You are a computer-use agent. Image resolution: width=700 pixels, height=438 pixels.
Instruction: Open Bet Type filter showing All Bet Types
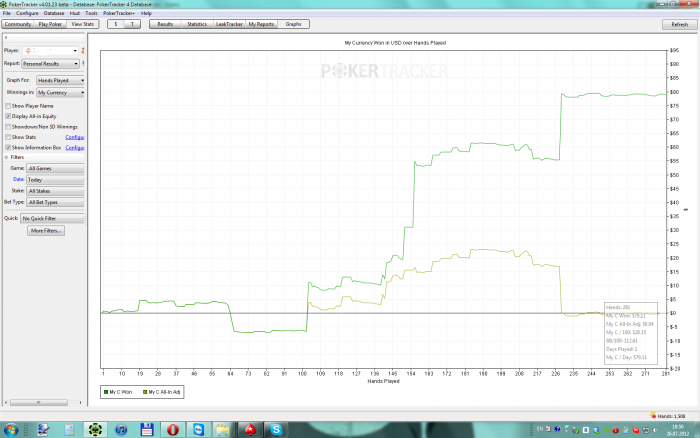[55, 202]
